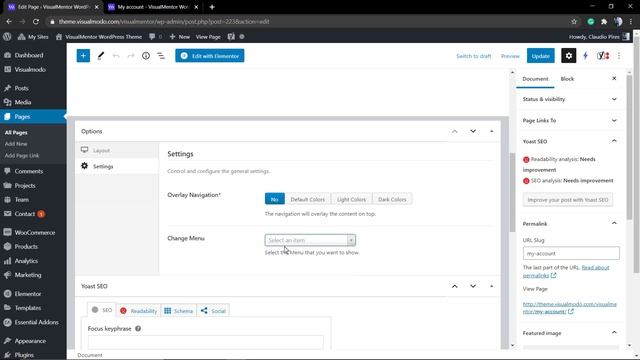The image size is (640, 360).
Task: Open the three-dot options menu
Action: (619, 56)
